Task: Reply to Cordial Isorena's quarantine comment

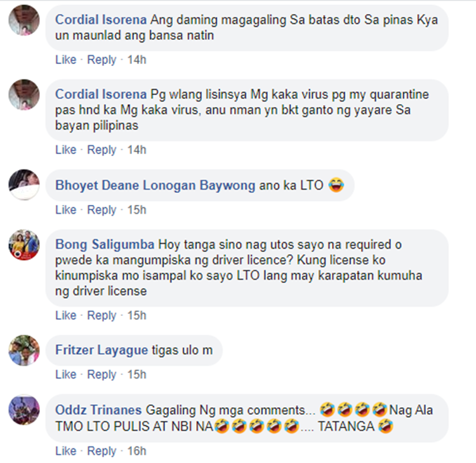Action: coord(102,150)
